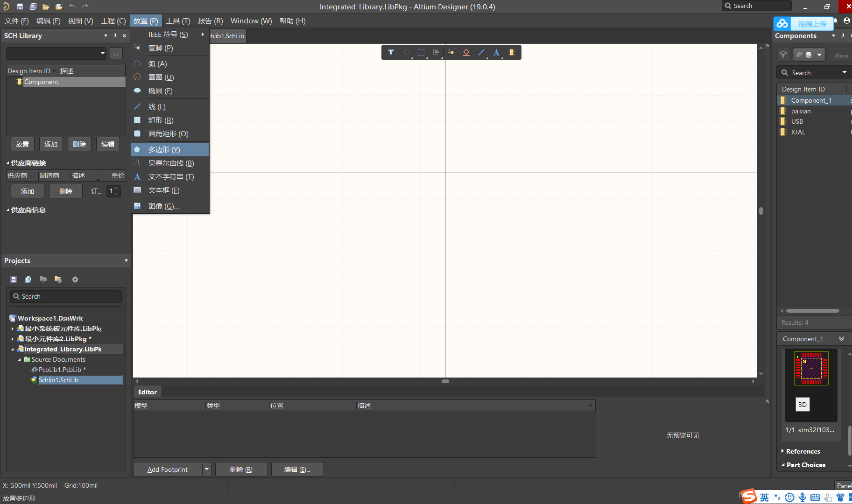Click the Save All double-floppy icon
Image resolution: width=852 pixels, height=504 pixels.
33,7
